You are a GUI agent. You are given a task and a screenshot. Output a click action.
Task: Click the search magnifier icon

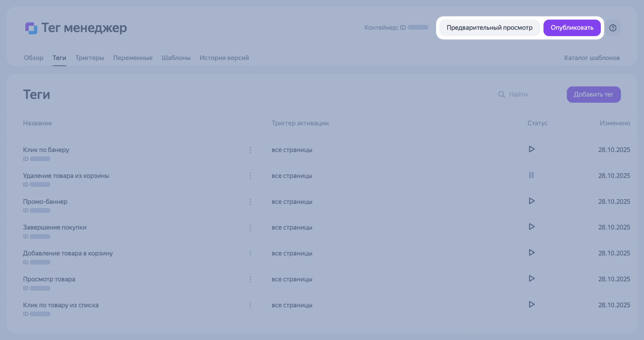501,95
